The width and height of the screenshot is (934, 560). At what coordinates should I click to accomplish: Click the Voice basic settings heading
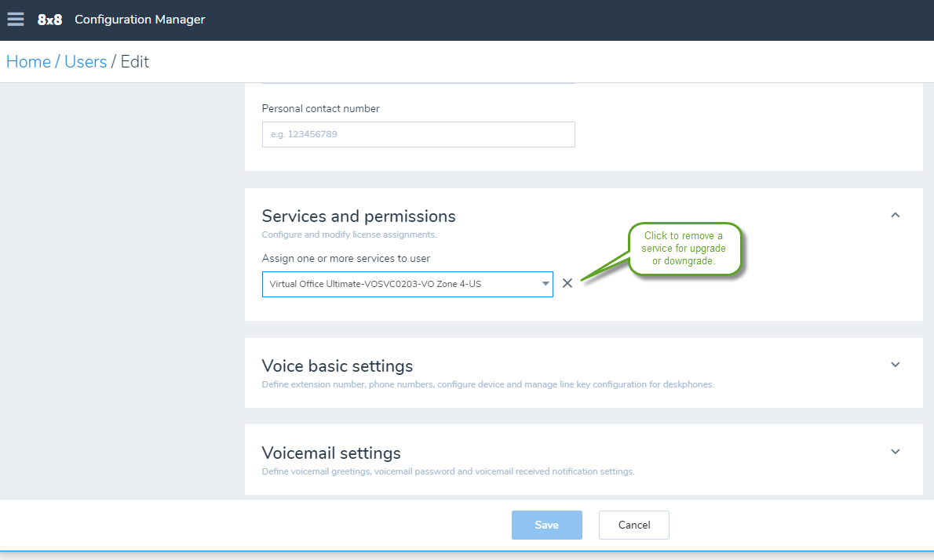337,366
